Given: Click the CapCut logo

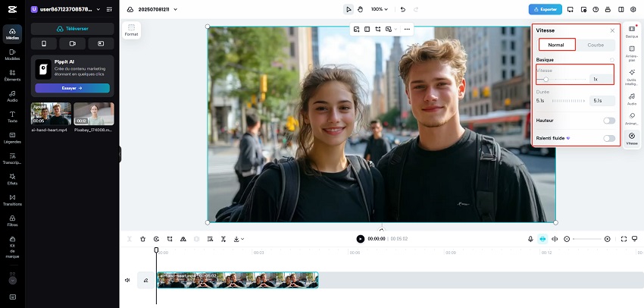Looking at the screenshot, I should click(12, 9).
